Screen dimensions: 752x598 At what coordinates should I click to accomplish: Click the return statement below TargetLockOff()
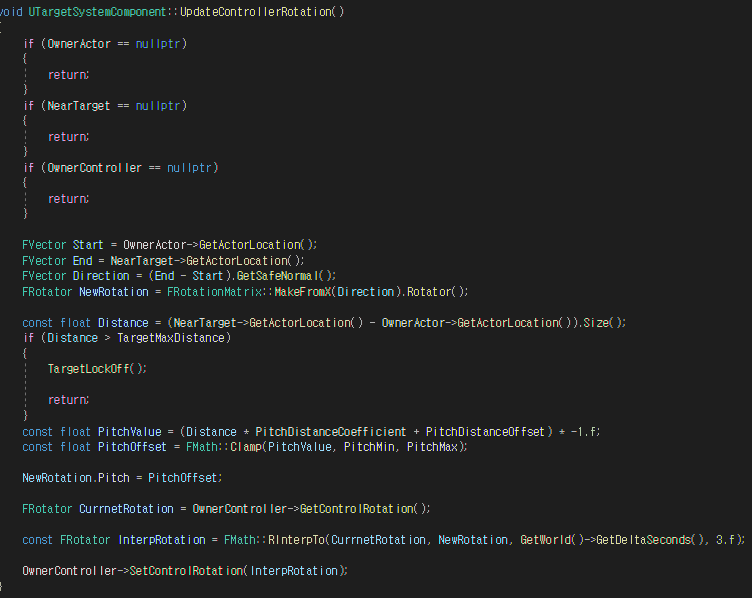[x=67, y=400]
